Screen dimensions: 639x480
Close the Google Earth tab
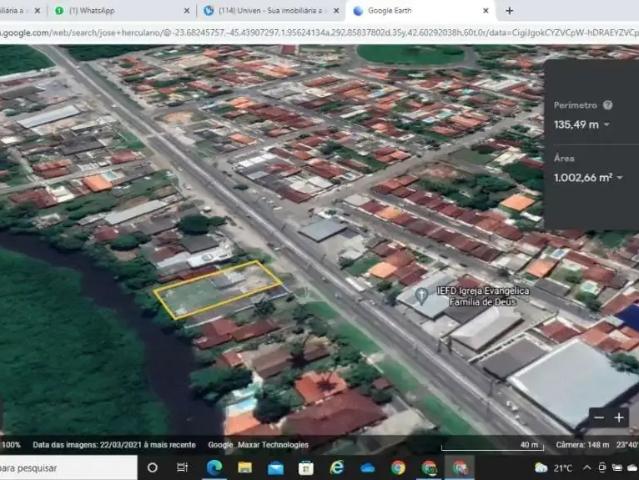pos(486,10)
